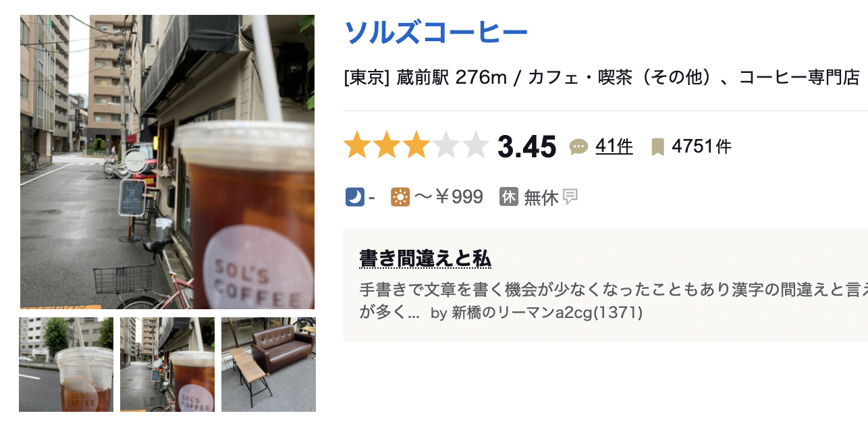The height and width of the screenshot is (428, 868).
Task: Open the review titled 書き間違えと私
Action: [425, 259]
